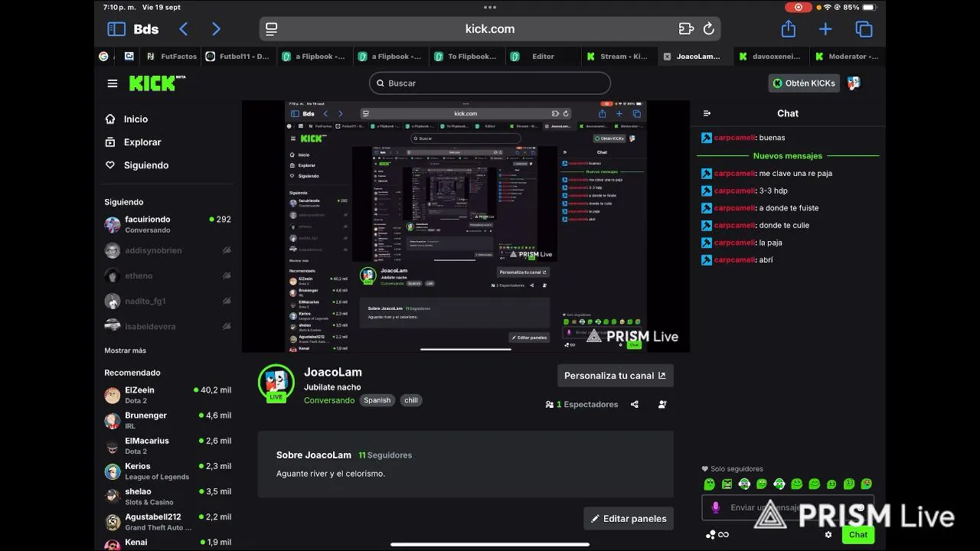Open Brunenger recommended channel
Screen dimensions: 980x551
(x=168, y=420)
